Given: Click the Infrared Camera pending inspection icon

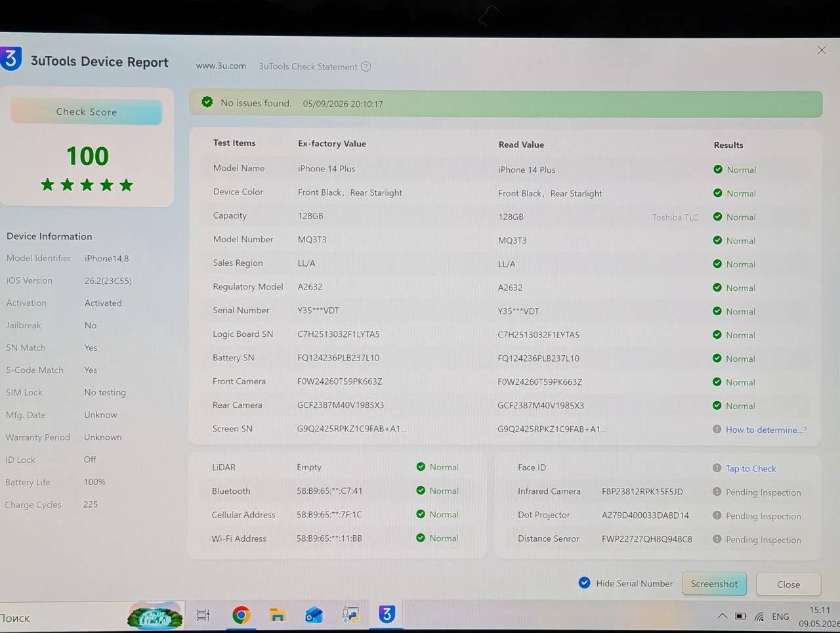Looking at the screenshot, I should (717, 492).
